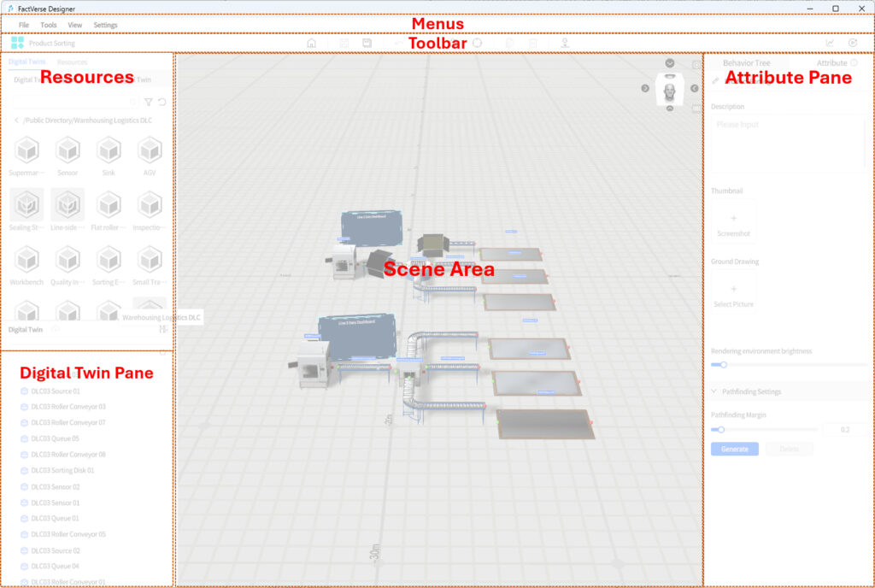Click the blue Generate button

[x=734, y=449]
